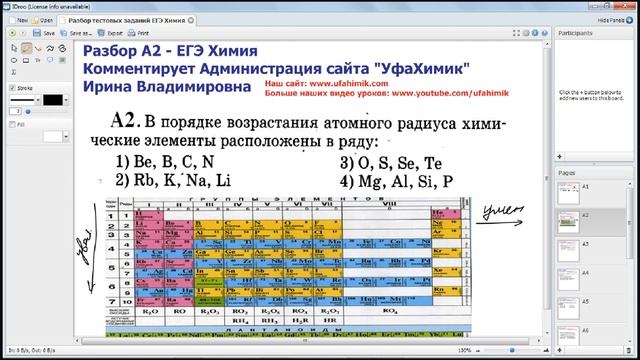Viewport: 640px width, 360px height.
Task: Click the zoom slider handle
Action: click(512, 350)
